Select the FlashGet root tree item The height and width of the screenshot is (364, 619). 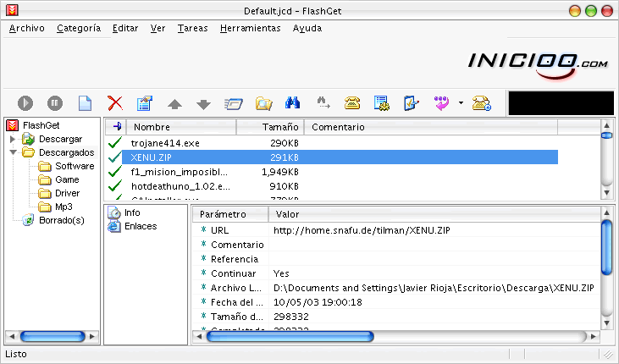41,125
